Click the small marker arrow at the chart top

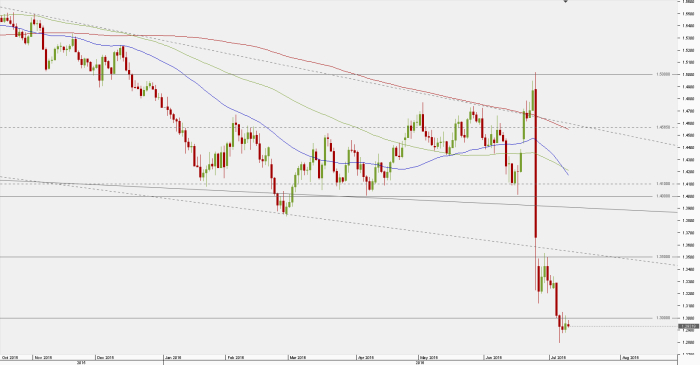pos(566,1)
